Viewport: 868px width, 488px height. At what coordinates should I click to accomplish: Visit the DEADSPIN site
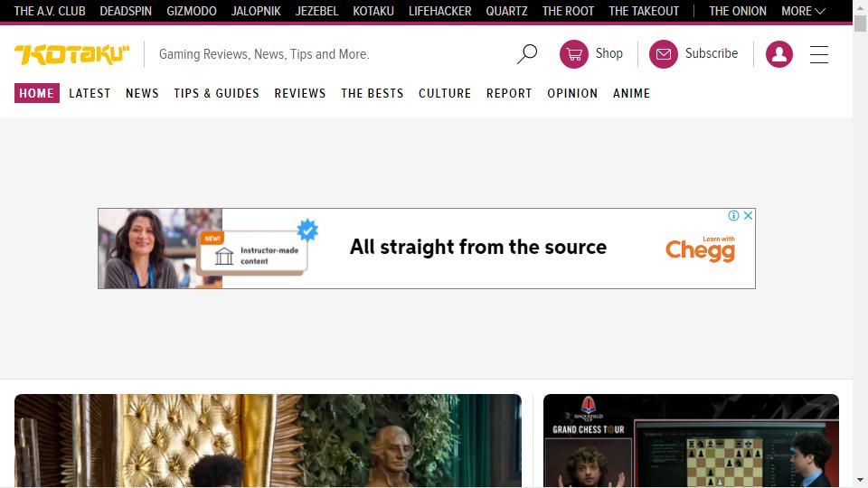[x=126, y=11]
